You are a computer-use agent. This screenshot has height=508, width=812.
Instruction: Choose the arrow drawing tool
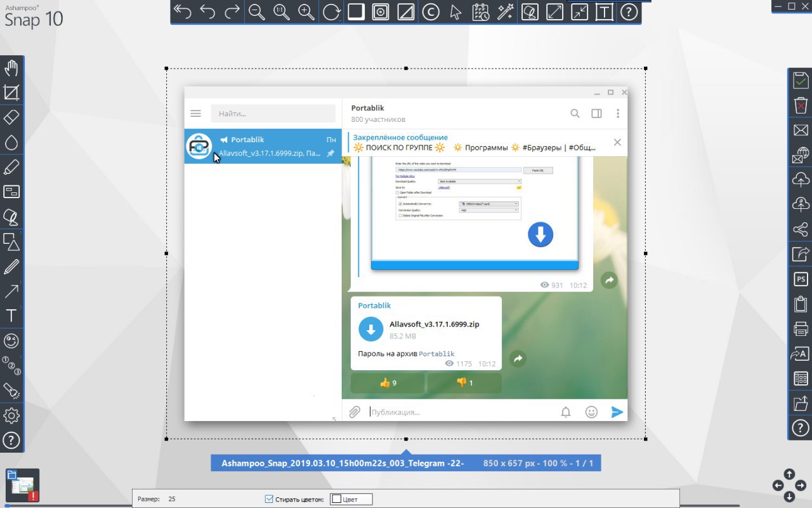(x=11, y=291)
